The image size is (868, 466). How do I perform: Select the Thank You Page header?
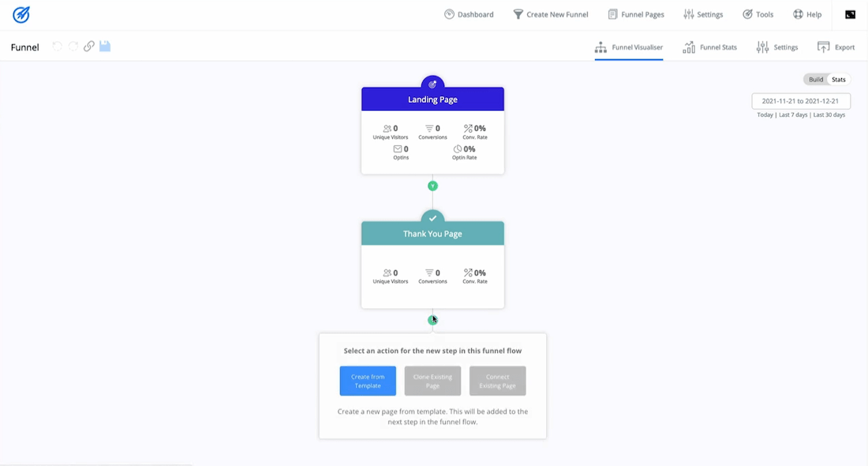click(432, 233)
